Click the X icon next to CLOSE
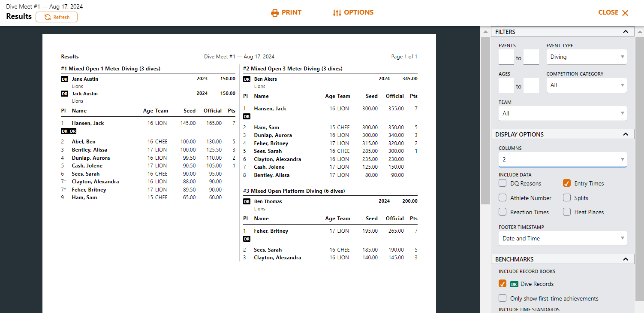 (x=625, y=13)
